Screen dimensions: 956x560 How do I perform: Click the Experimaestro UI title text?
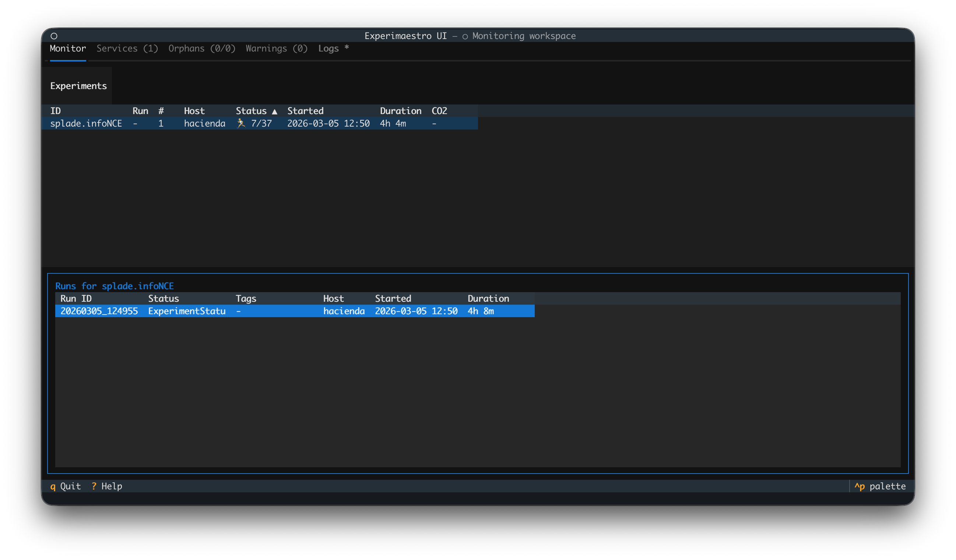tap(405, 36)
